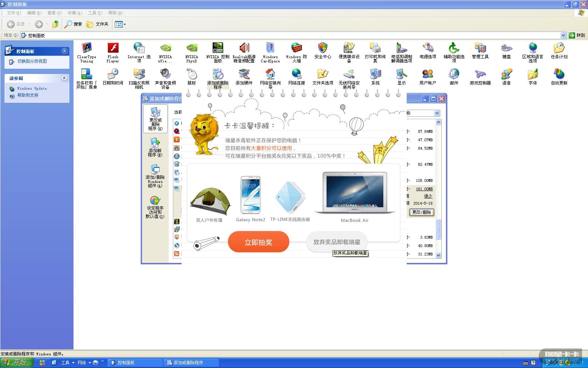Click the 搜索 toolbar button

pyautogui.click(x=73, y=24)
